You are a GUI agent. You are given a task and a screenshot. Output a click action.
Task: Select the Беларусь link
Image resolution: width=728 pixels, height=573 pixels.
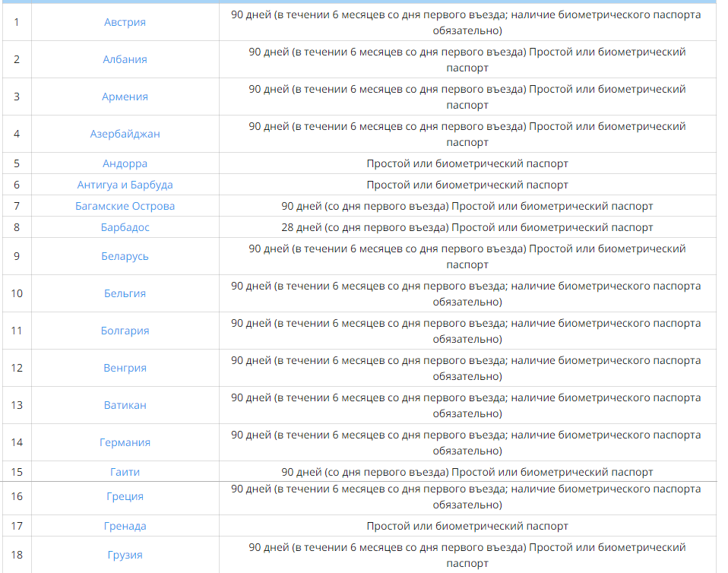125,256
